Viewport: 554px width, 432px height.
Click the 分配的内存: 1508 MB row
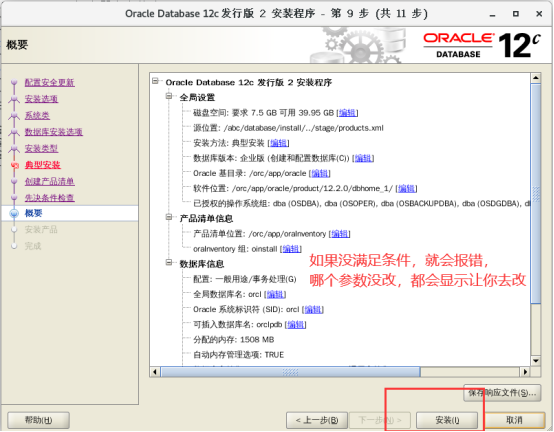coord(234,340)
